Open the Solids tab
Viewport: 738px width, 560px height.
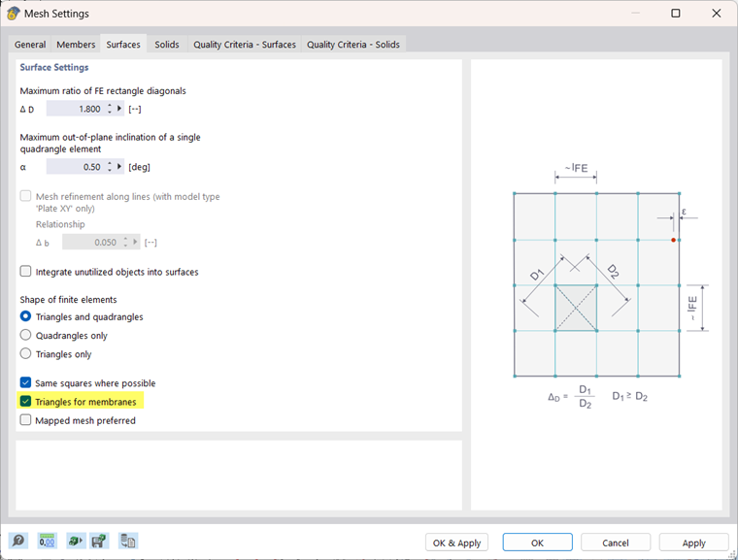[x=167, y=45]
